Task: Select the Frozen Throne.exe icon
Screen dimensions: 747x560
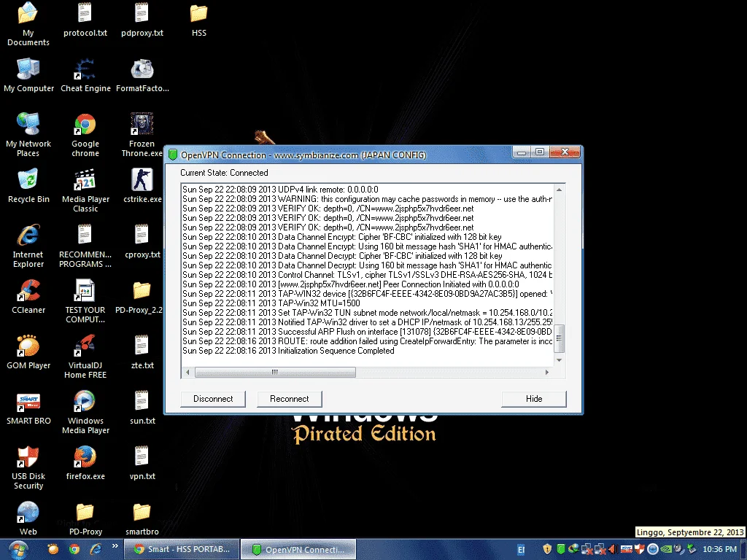Action: pyautogui.click(x=142, y=135)
